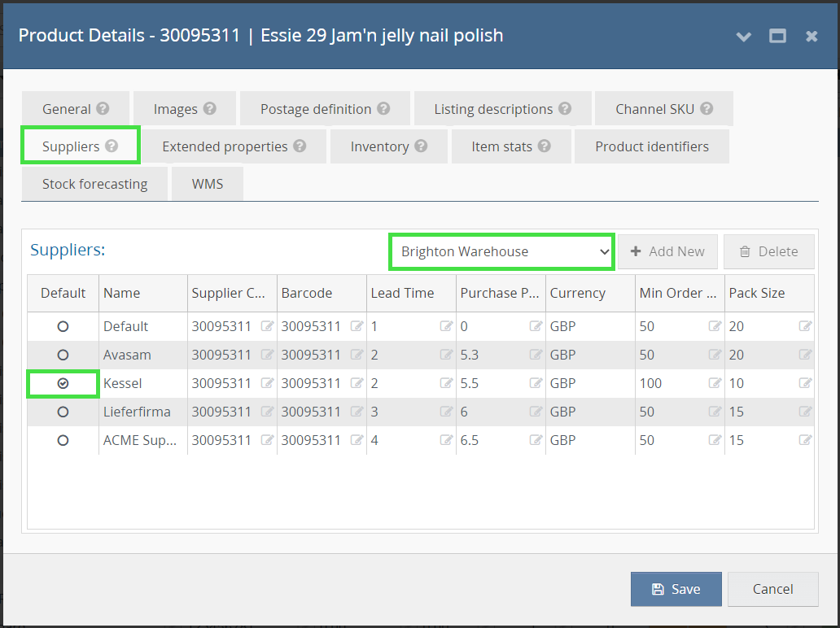Edit Lieferfirma's Barcode field
Screen dimensions: 840x628
point(356,412)
